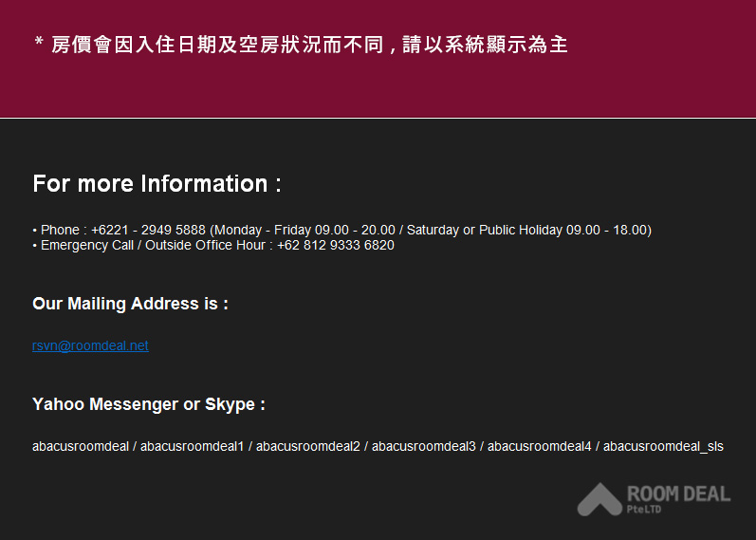Open the rsvn@roomdeal.net email link

90,345
